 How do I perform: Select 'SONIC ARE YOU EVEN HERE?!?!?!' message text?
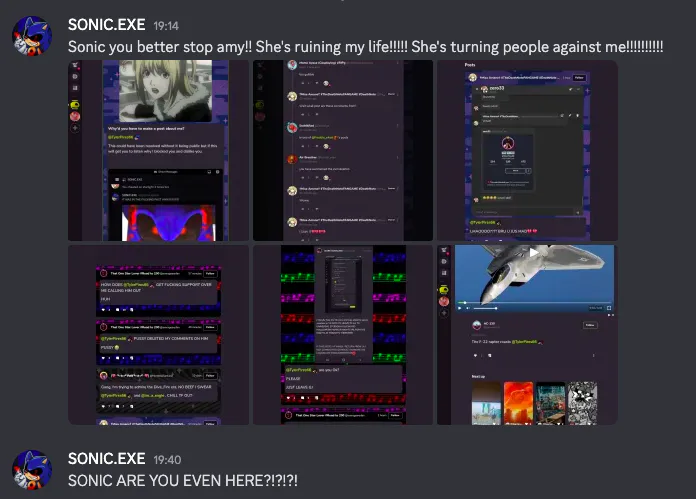[x=183, y=481]
